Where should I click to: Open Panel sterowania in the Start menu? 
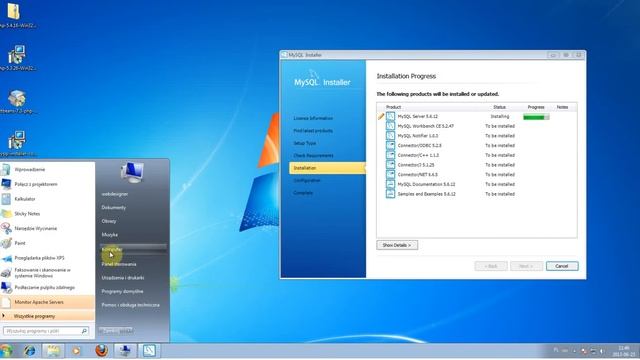[x=119, y=264]
